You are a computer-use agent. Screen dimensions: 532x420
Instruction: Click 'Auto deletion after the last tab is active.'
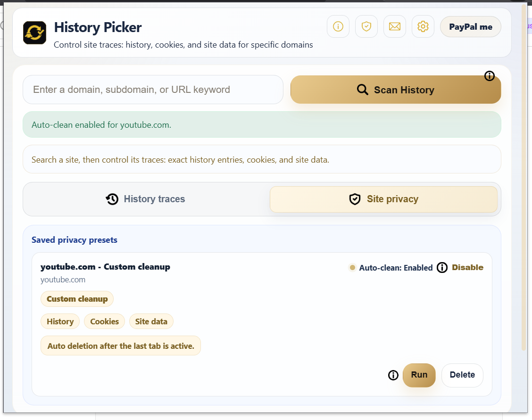pos(121,346)
